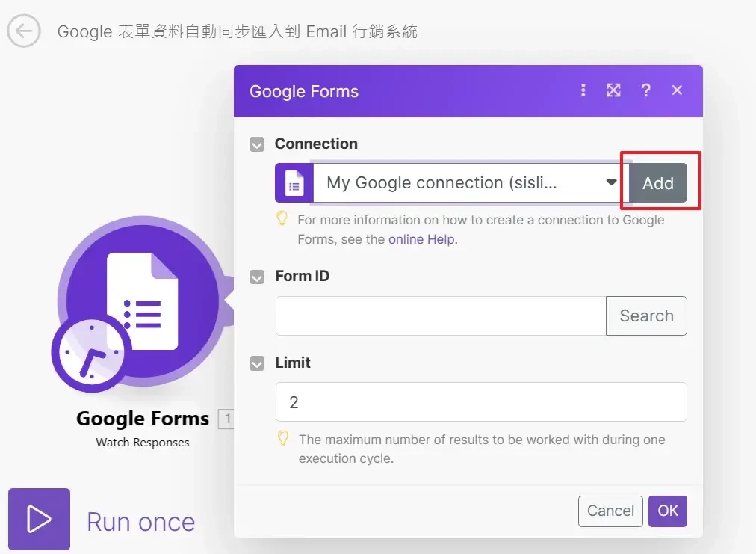The height and width of the screenshot is (554, 756).
Task: Confirm settings with the OK button
Action: click(668, 511)
